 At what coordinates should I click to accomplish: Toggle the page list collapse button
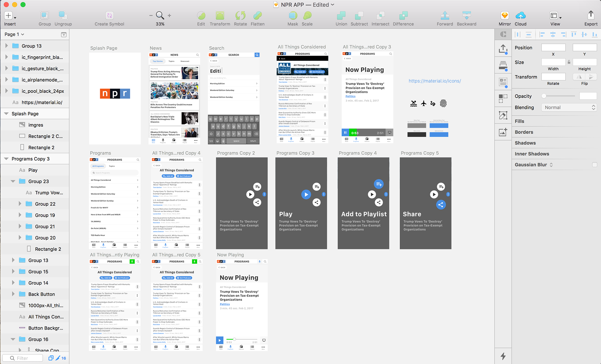(x=64, y=34)
